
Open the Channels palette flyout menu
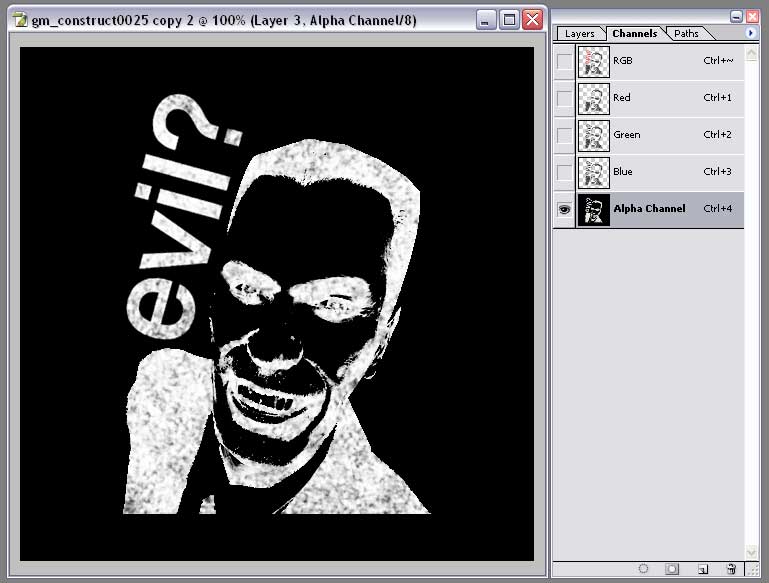751,33
